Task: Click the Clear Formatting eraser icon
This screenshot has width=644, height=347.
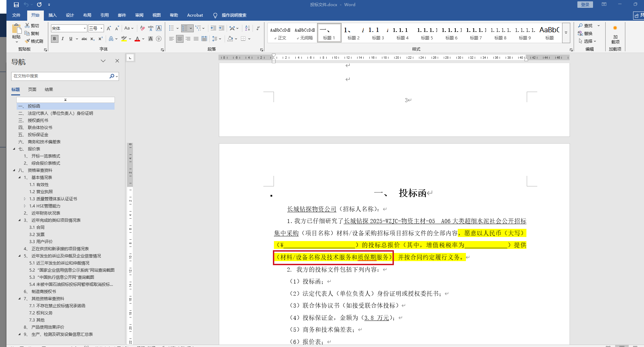Action: [142, 29]
